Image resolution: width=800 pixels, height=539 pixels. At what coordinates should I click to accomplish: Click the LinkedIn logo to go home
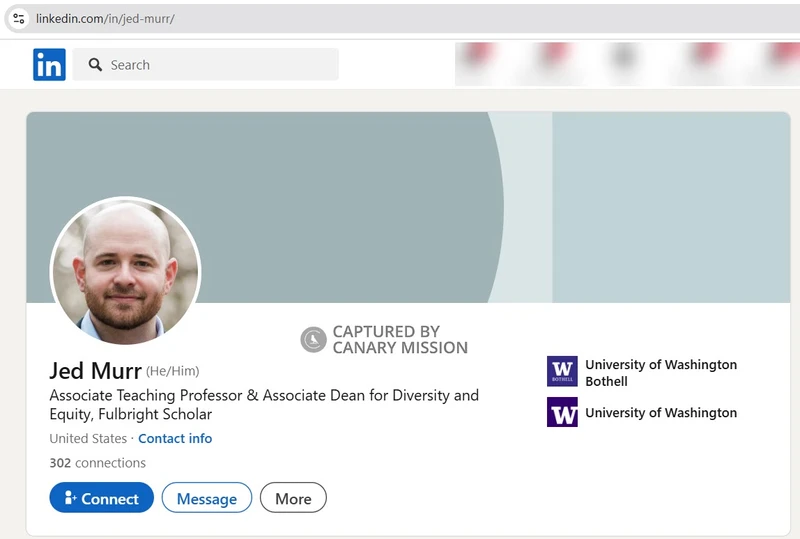(49, 65)
